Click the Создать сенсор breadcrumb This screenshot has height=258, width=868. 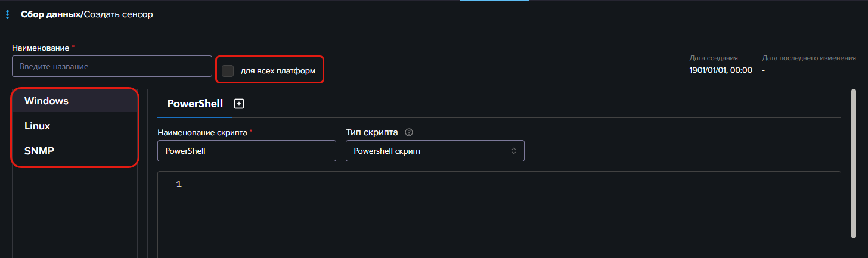(118, 14)
